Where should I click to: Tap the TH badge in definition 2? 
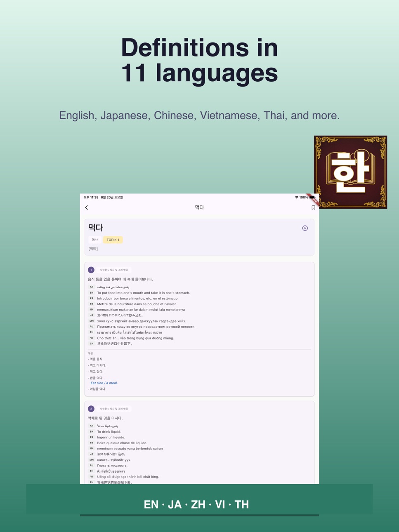click(92, 471)
